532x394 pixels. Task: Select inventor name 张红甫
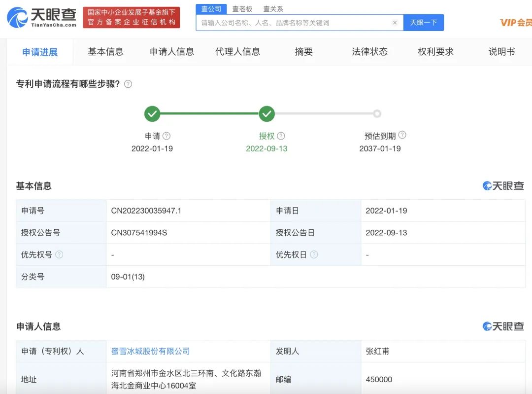377,351
